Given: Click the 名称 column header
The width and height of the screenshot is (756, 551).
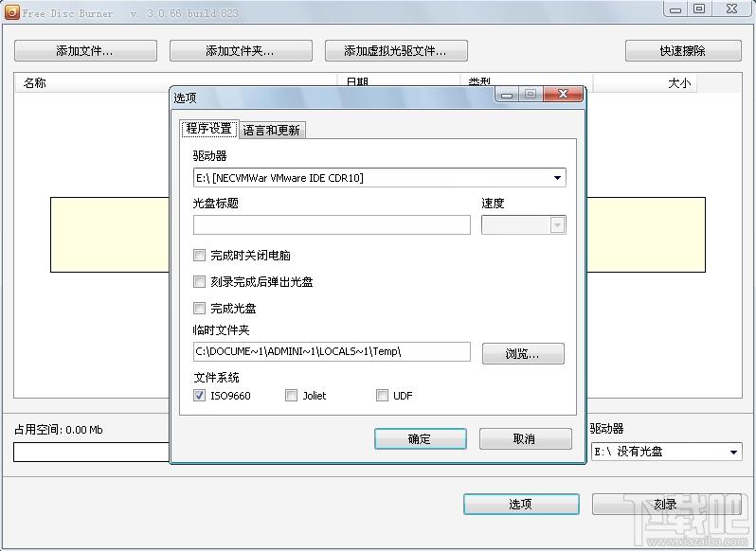Looking at the screenshot, I should coord(175,82).
